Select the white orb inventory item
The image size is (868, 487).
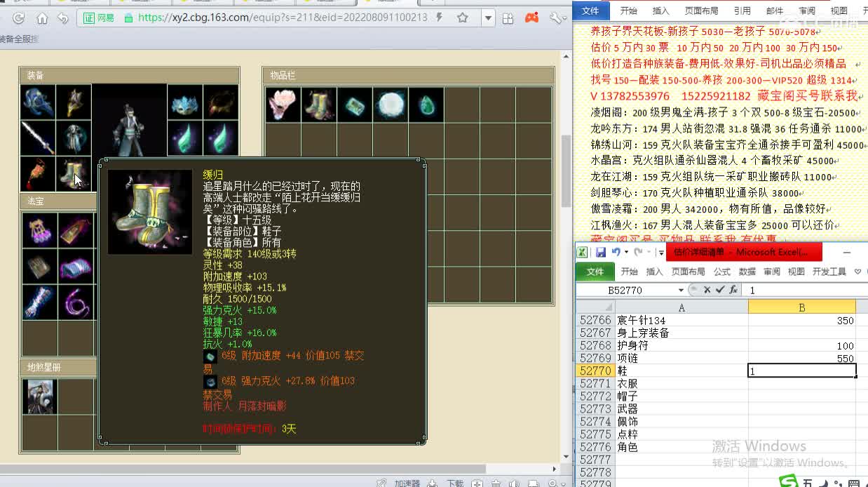[x=390, y=105]
